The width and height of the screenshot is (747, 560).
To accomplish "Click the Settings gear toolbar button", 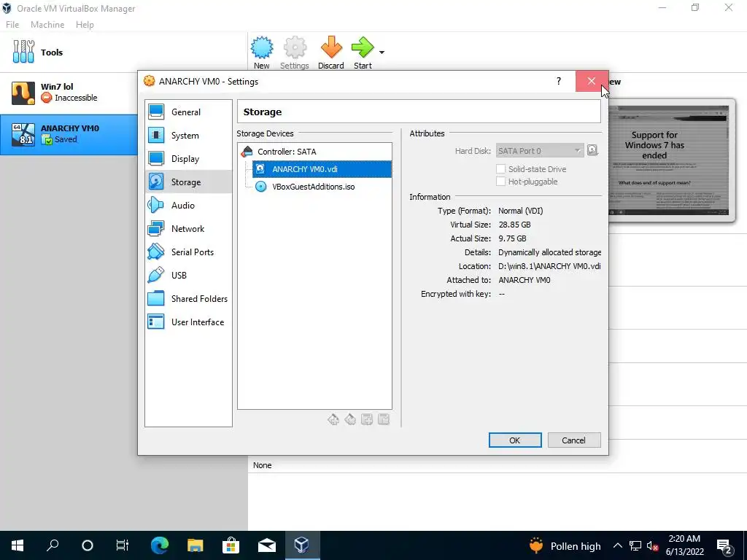I will [295, 52].
